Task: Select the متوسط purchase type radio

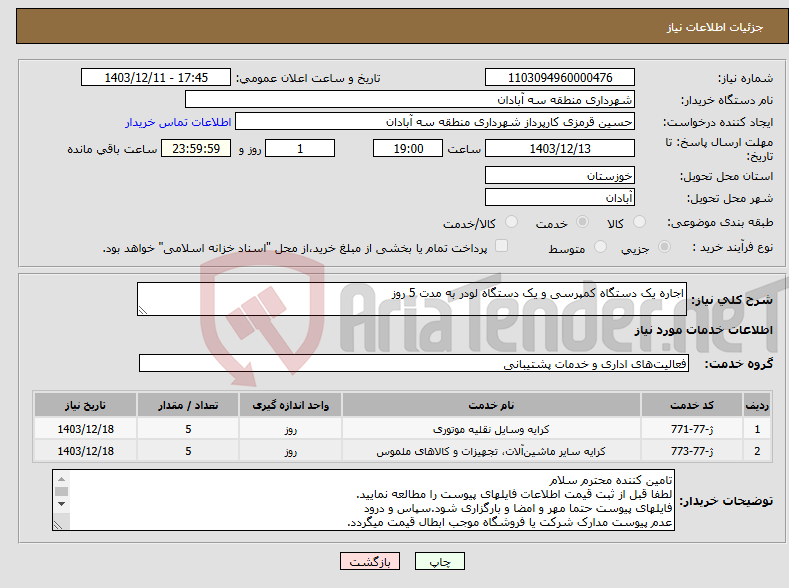Action: 600,247
